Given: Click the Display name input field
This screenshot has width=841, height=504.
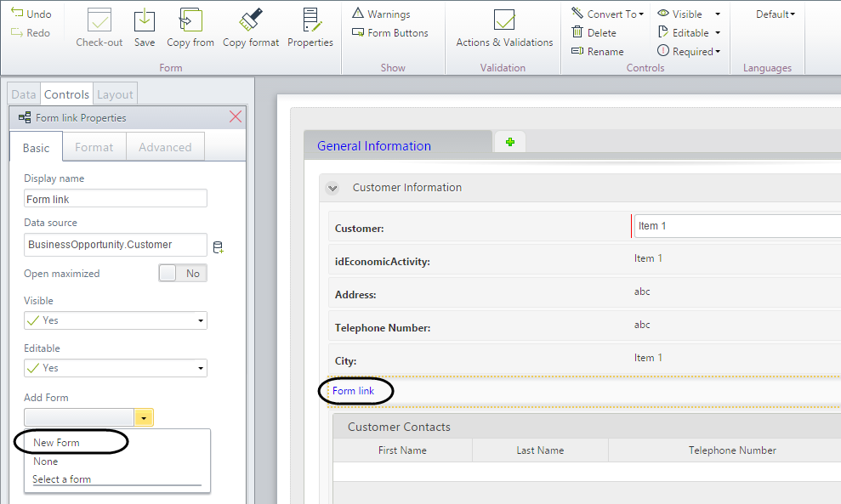Looking at the screenshot, I should [116, 198].
